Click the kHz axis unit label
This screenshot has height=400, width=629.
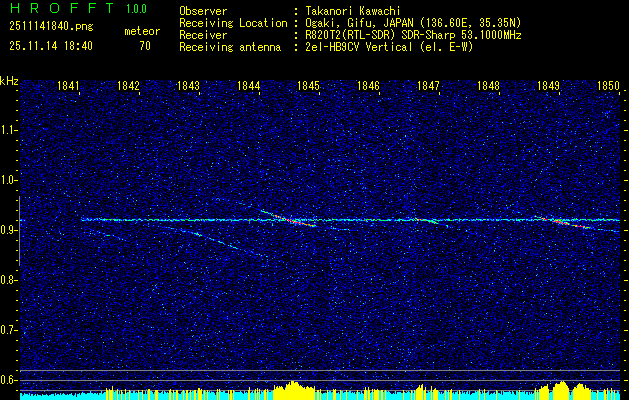click(x=9, y=81)
